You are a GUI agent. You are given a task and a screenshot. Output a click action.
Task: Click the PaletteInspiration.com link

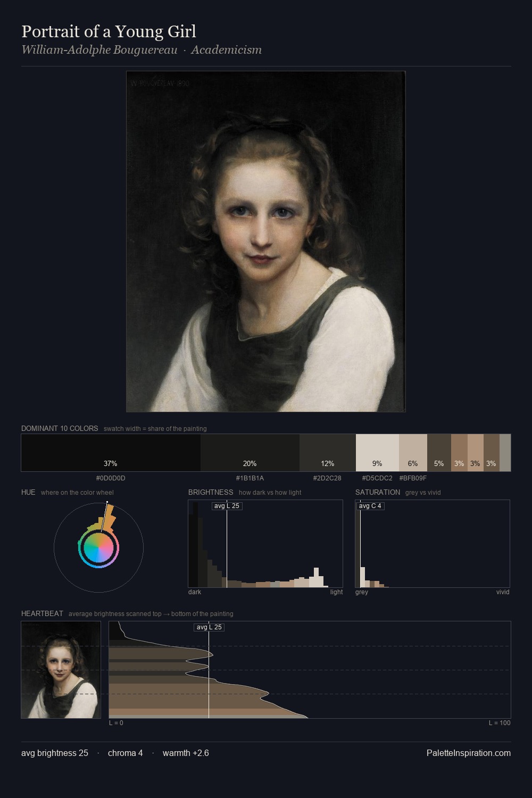[468, 753]
